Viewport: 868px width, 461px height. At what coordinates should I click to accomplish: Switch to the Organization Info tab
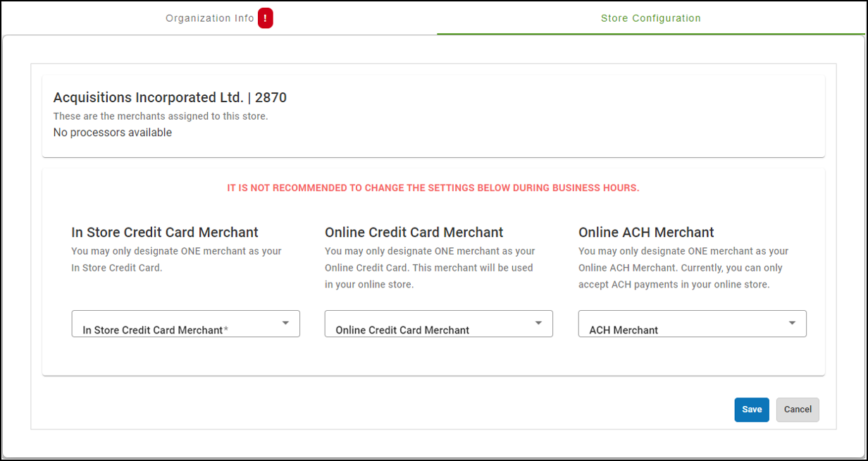[x=210, y=19]
